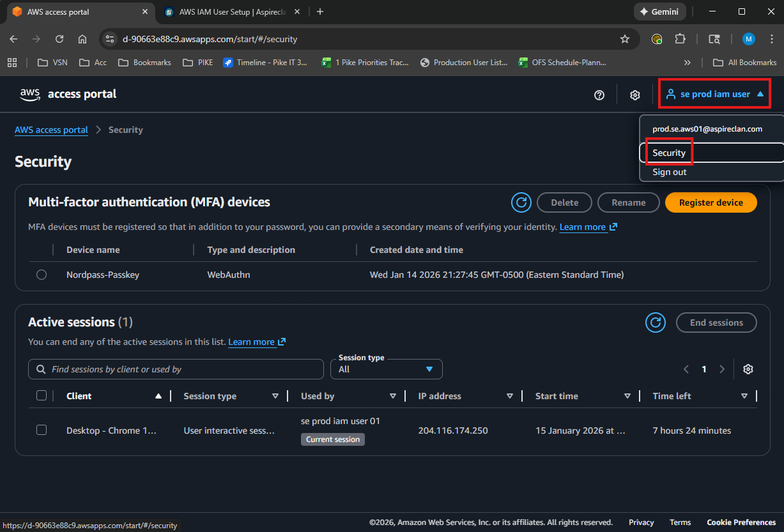
Task: Click the browser address bar URL
Action: coord(210,39)
